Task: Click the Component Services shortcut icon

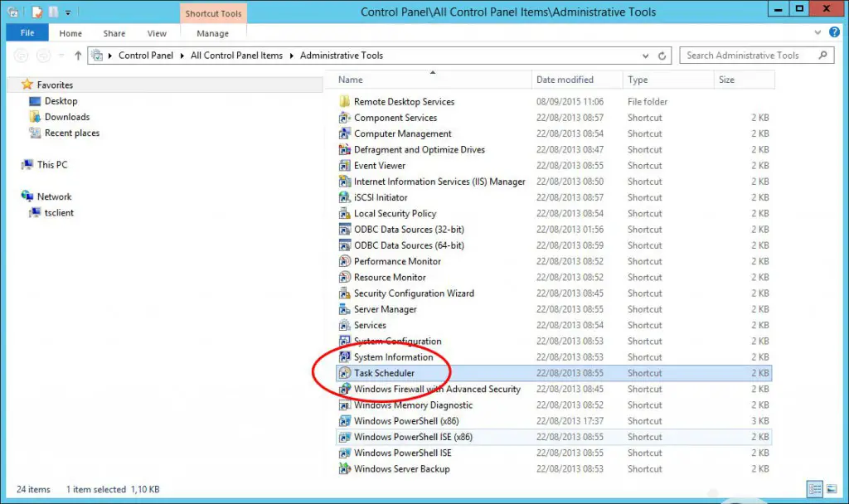Action: [344, 118]
